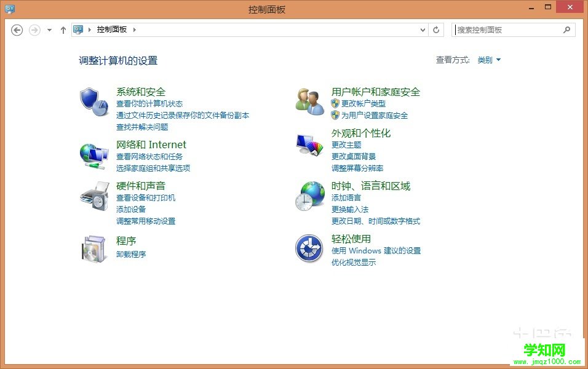This screenshot has width=588, height=369.
Task: Click 控制面板 in the address breadcrumb
Action: click(112, 30)
